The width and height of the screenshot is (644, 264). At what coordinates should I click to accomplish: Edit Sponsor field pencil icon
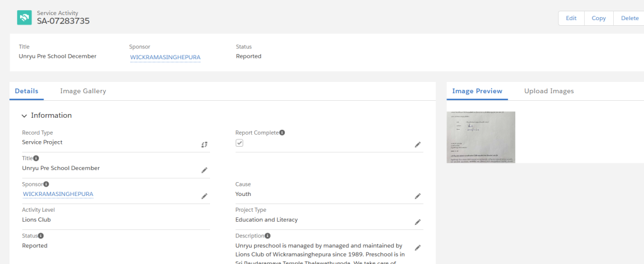click(x=204, y=196)
